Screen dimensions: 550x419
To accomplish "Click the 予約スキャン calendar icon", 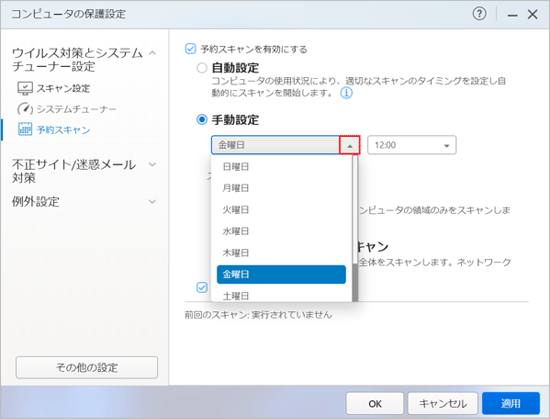I will 25,129.
